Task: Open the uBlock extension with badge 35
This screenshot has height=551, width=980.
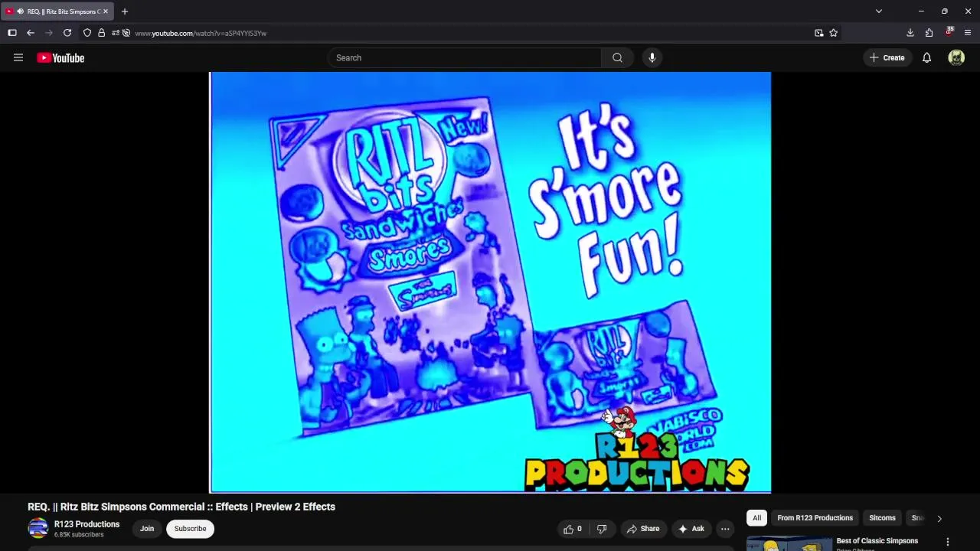Action: coord(949,32)
